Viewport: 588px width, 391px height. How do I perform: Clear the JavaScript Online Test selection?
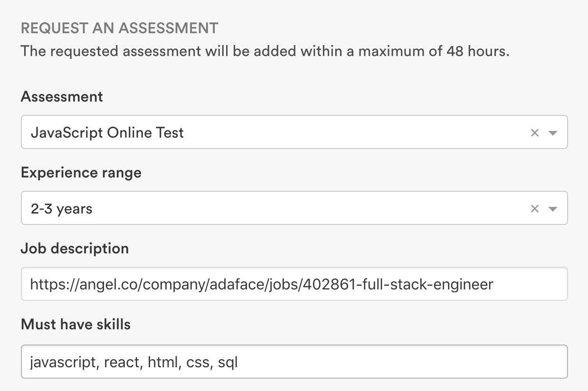534,133
